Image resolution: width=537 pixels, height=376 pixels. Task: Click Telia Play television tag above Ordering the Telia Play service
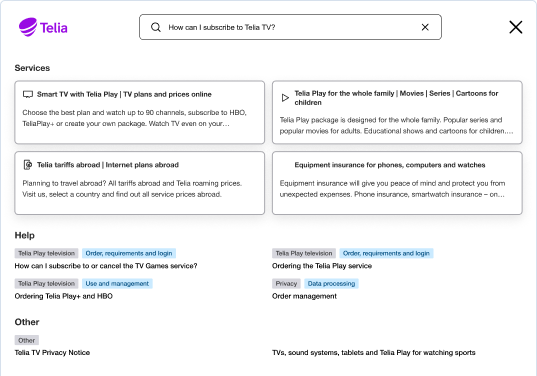[304, 253]
